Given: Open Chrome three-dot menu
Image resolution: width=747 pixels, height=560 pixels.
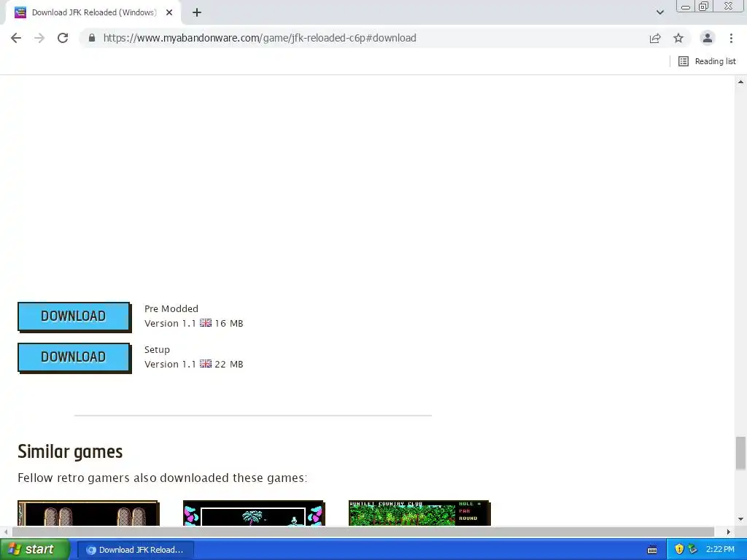Looking at the screenshot, I should pos(731,38).
